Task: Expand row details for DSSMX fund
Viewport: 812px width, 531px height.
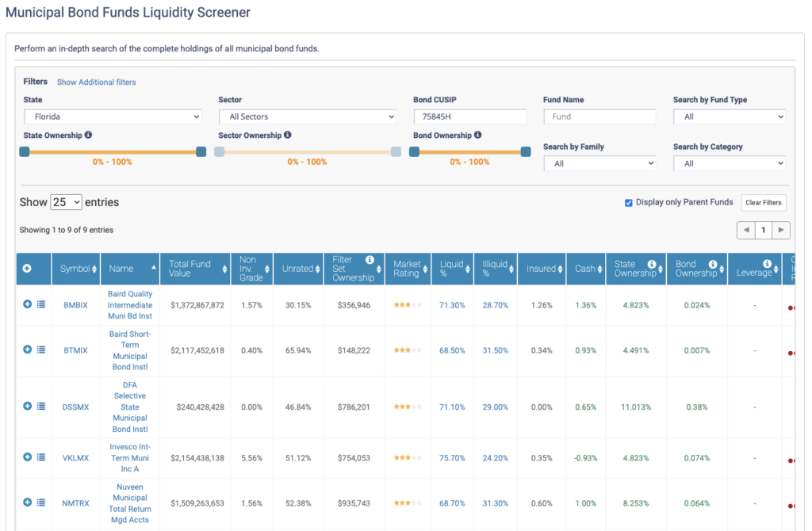Action: tap(28, 407)
